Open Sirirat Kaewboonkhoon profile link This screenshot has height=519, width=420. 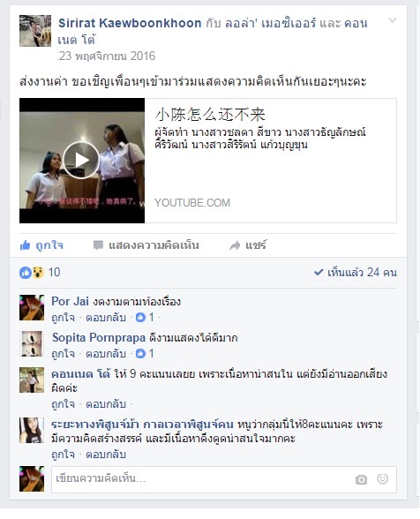pyautogui.click(x=130, y=23)
